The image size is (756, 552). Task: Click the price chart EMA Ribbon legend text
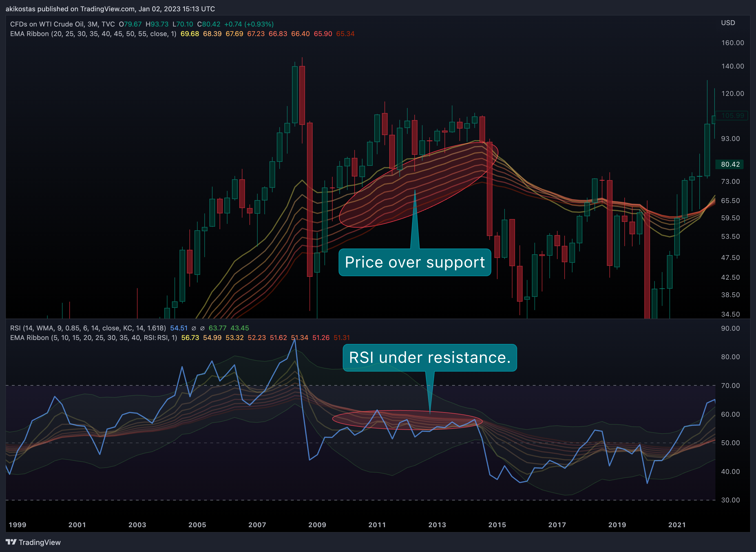pos(93,34)
